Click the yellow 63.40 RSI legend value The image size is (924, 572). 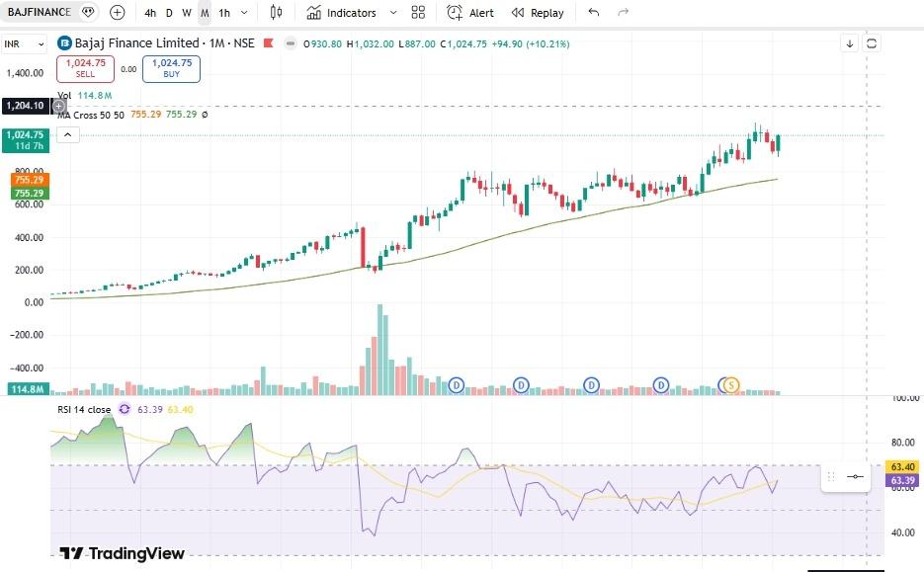[x=180, y=409]
